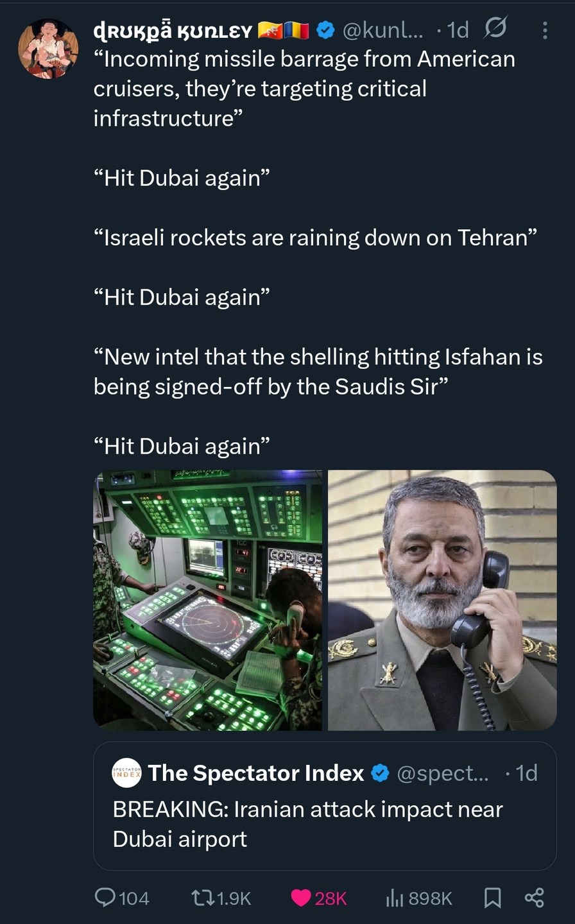Viewport: 575px width, 924px height.
Task: Tap the share icon
Action: coord(535,897)
